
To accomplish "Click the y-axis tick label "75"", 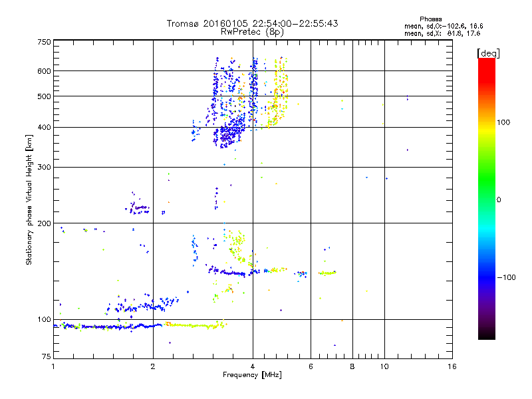I will [47, 356].
